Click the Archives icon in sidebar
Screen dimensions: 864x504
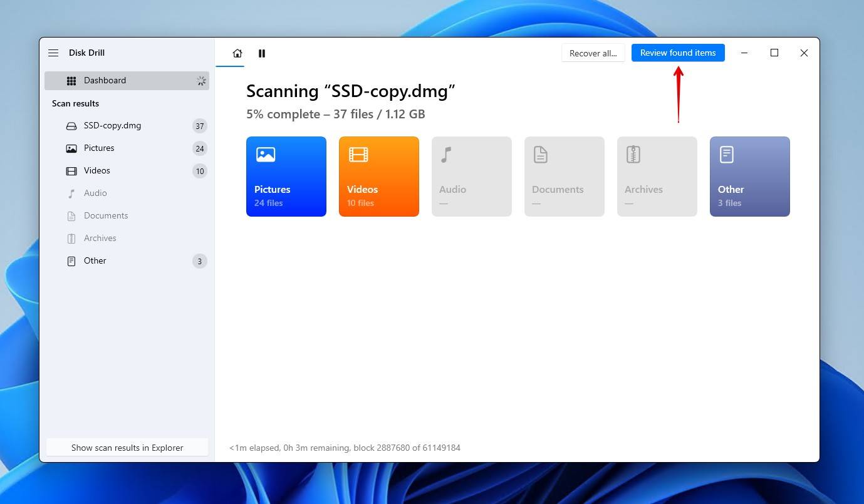point(71,239)
